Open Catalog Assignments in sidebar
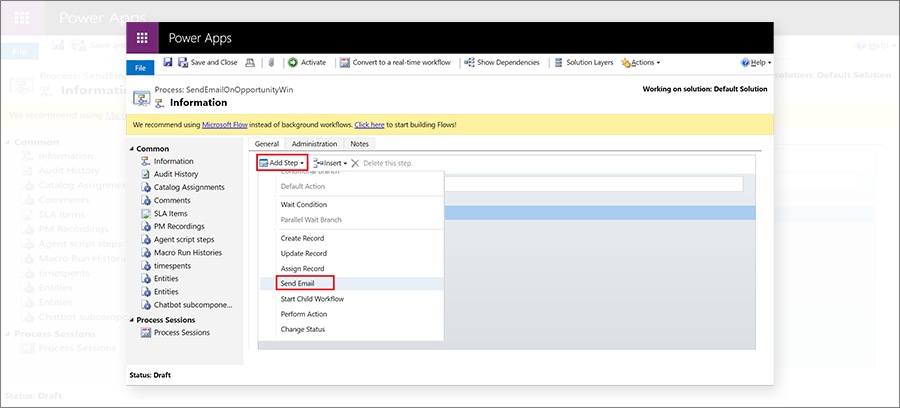Image resolution: width=900 pixels, height=408 pixels. (x=189, y=187)
